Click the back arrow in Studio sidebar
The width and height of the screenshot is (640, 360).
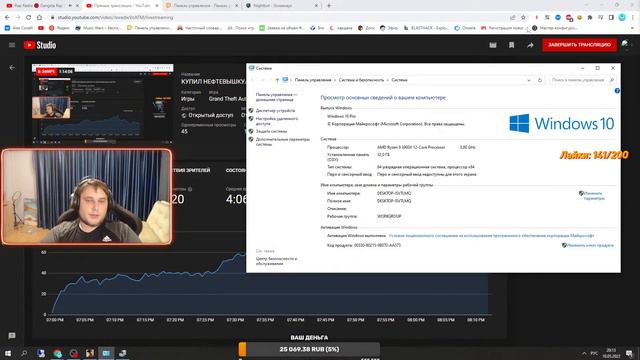click(x=12, y=68)
